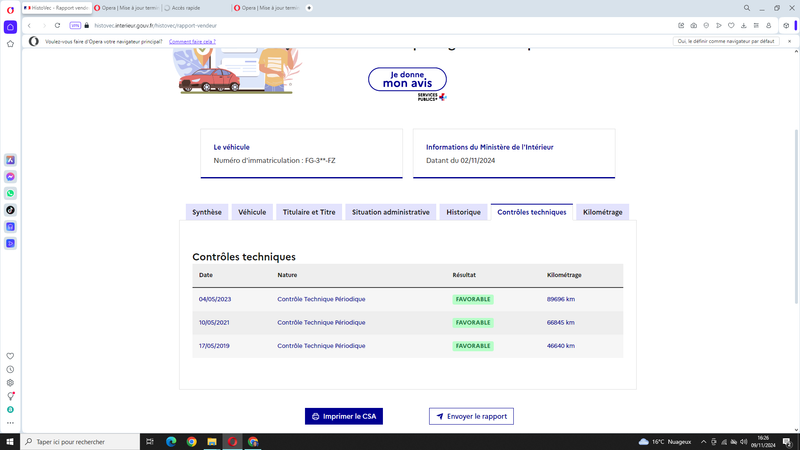Open Task View on the taskbar
The image size is (800, 450).
[x=150, y=442]
